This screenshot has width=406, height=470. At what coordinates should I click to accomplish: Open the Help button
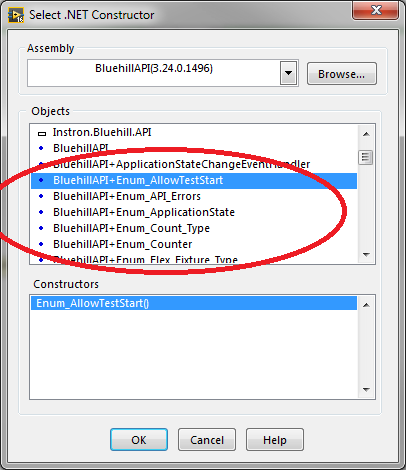(275, 440)
